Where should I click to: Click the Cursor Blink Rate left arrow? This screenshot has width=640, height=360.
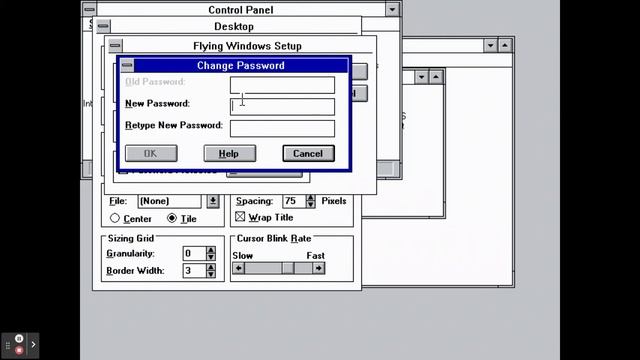[238, 268]
